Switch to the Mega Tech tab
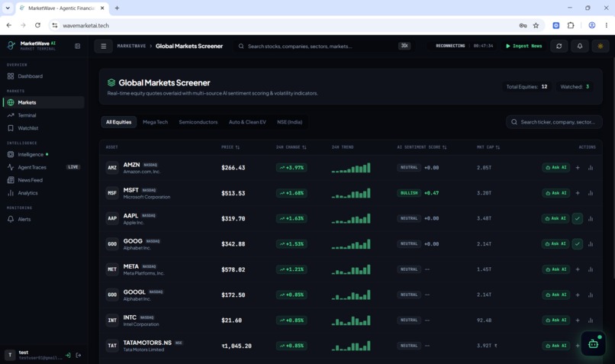The image size is (615, 364). (156, 122)
